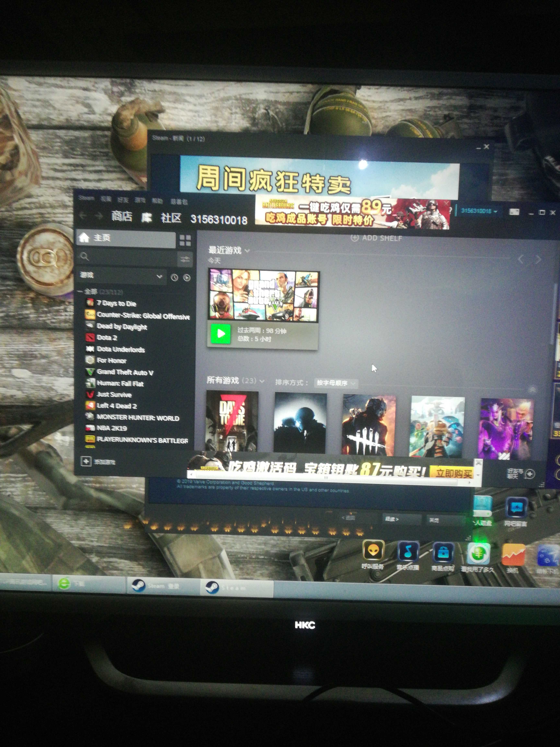Open the 视图 menu

click(106, 199)
